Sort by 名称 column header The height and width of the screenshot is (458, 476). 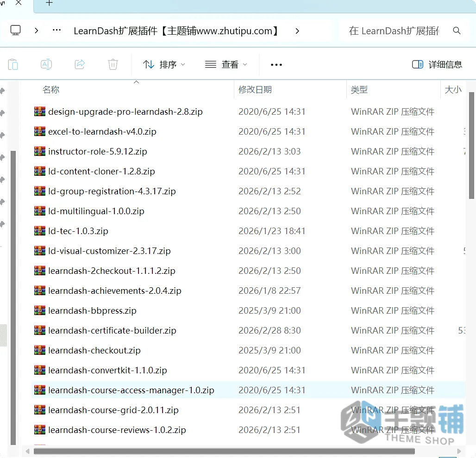(51, 89)
